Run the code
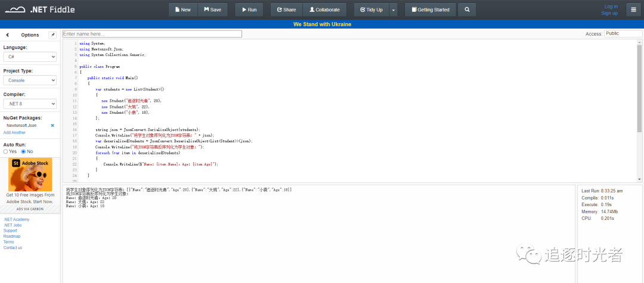Screen dimensions: 644x283 (249, 10)
